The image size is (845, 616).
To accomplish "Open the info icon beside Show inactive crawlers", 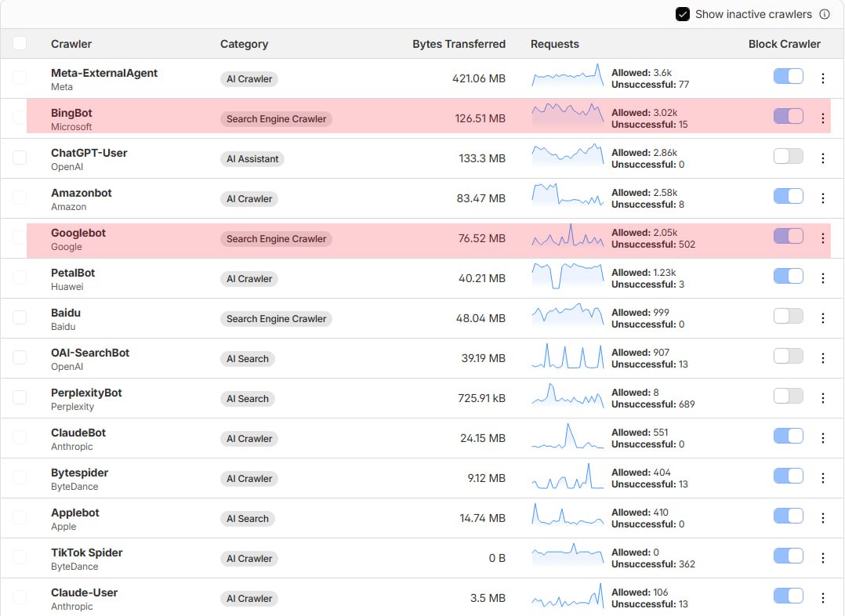I will tap(825, 14).
